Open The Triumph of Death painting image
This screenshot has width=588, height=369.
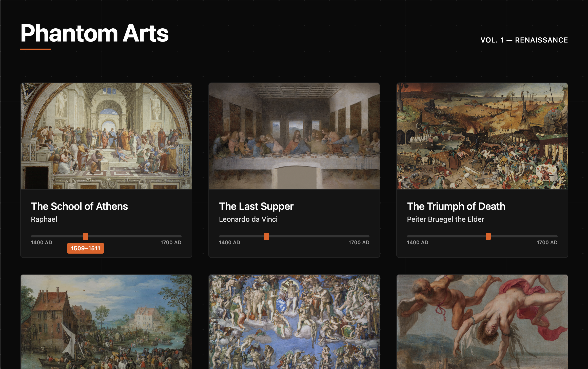482,136
